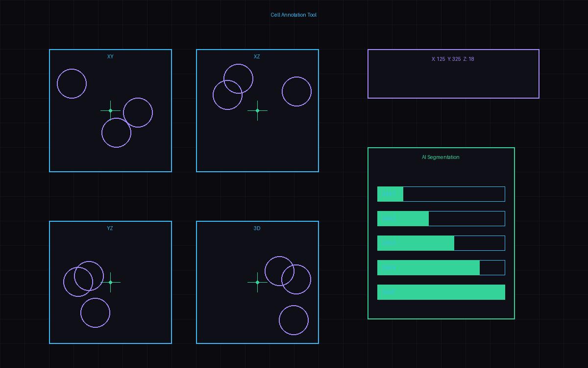The height and width of the screenshot is (368, 588).
Task: Click the XY view label
Action: [x=110, y=57]
